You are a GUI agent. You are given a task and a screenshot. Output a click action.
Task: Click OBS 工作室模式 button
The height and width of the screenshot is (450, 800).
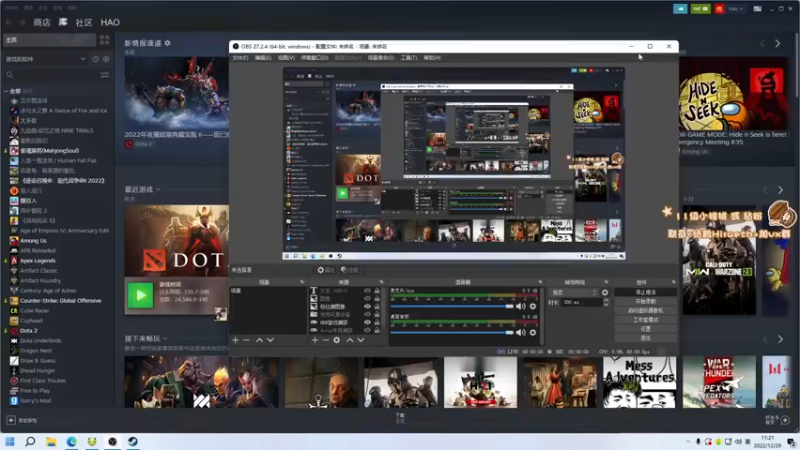[x=645, y=320]
